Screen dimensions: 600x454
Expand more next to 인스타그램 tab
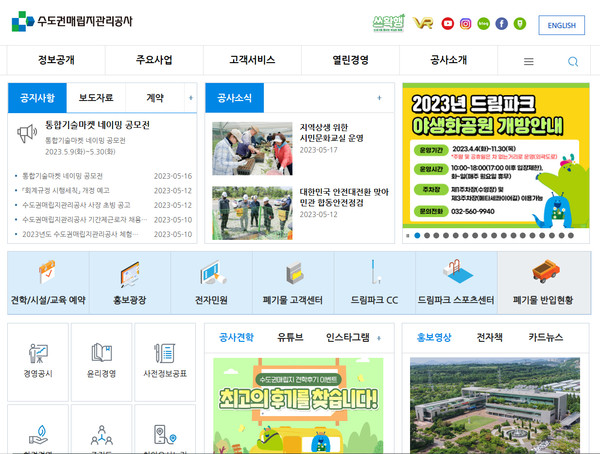point(379,338)
